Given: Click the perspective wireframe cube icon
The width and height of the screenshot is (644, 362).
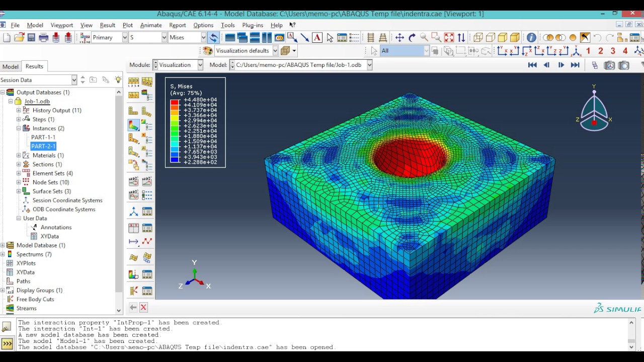Looking at the screenshot, I should click(478, 38).
